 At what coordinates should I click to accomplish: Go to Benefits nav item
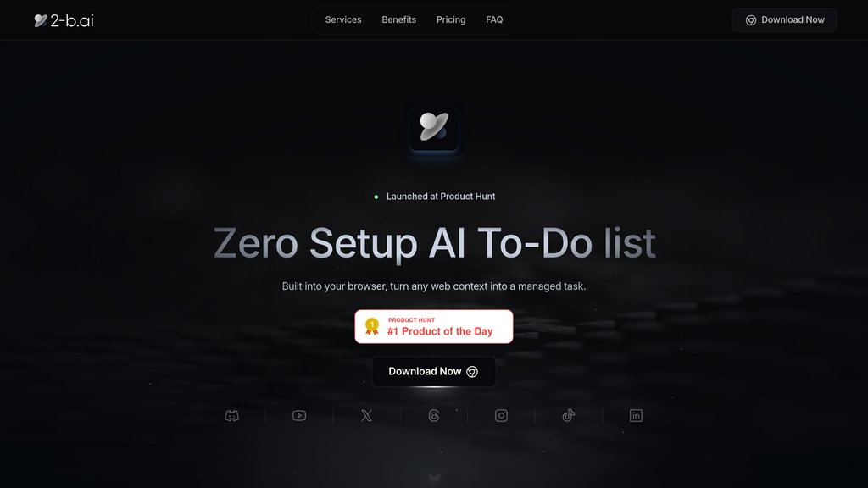point(398,20)
